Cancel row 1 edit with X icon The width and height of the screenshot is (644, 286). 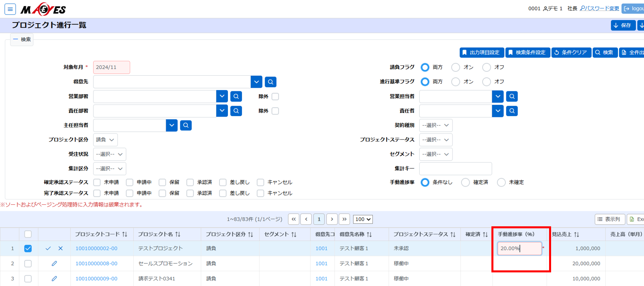pyautogui.click(x=60, y=248)
